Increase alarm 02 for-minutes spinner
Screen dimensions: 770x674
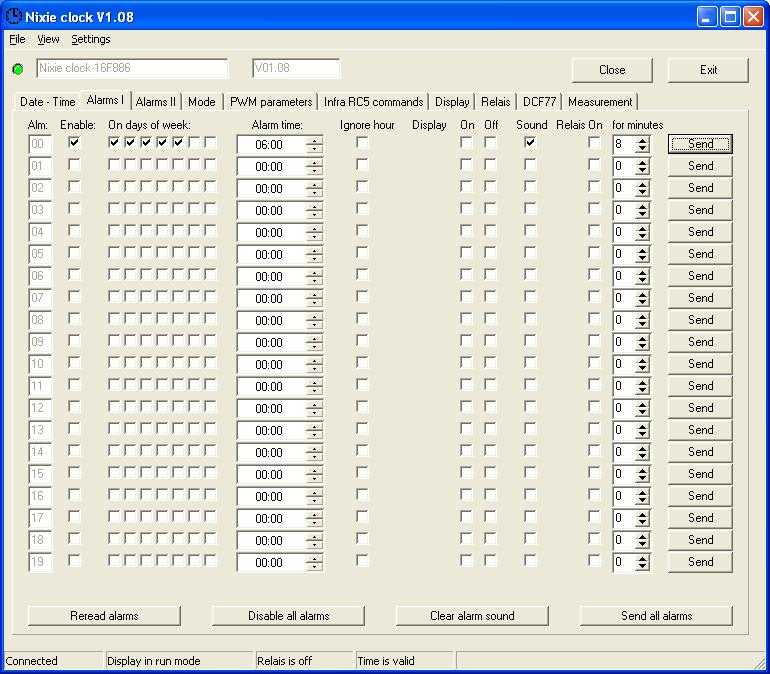pos(642,185)
